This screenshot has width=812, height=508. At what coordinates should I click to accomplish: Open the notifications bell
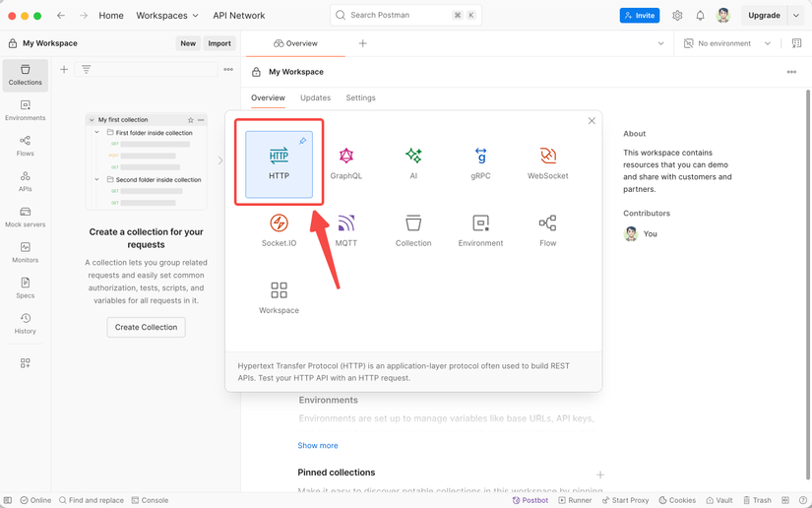700,16
